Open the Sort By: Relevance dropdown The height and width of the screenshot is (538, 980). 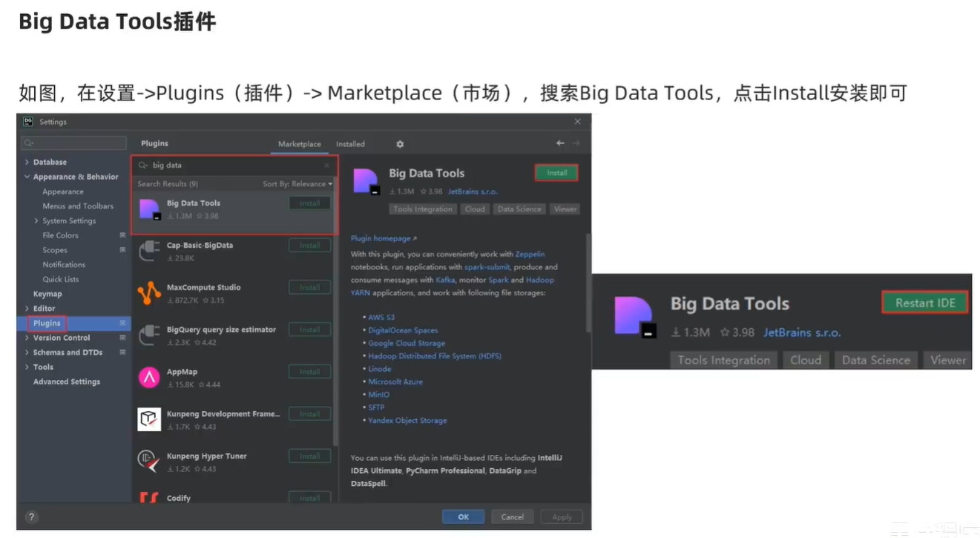(x=297, y=184)
